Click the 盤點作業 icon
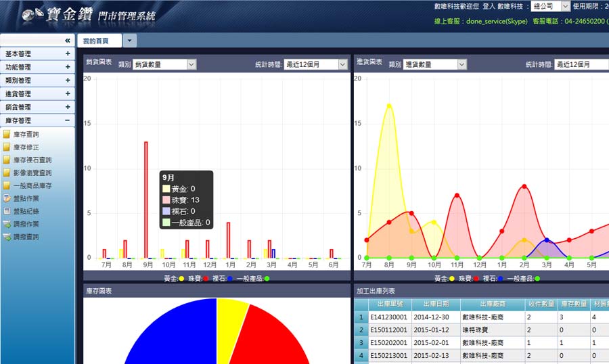Viewport: 609px width, 364px height. pyautogui.click(x=7, y=198)
